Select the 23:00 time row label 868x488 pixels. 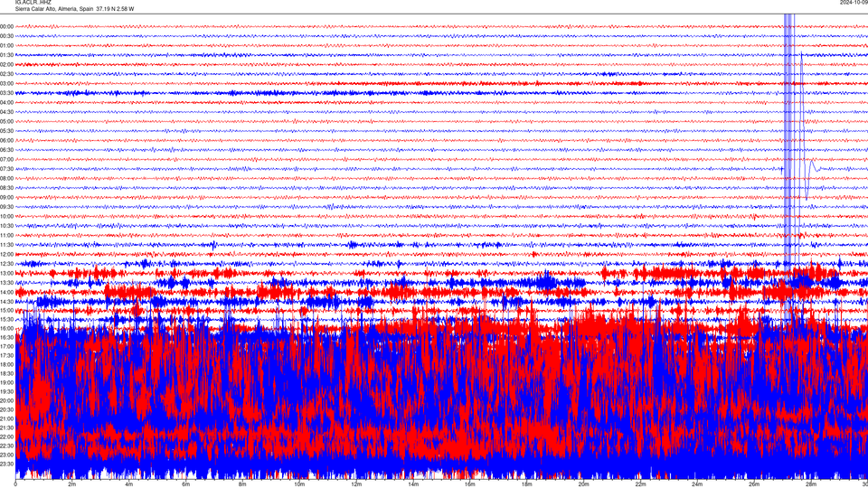(6, 455)
